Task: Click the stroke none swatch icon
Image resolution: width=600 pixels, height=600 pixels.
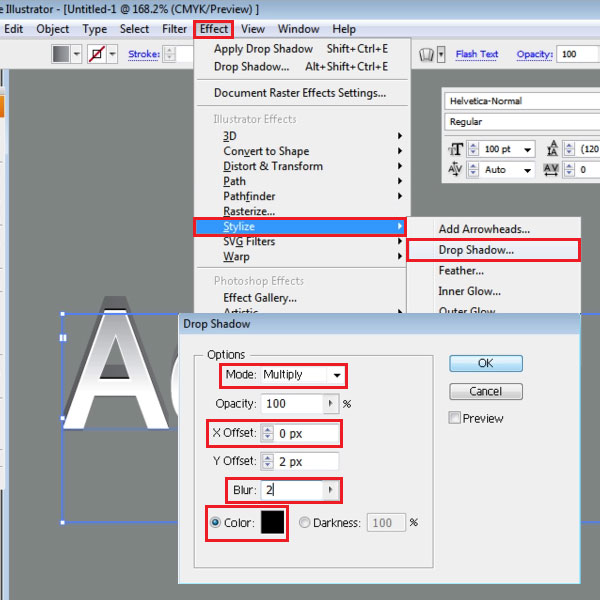Action: coord(96,54)
